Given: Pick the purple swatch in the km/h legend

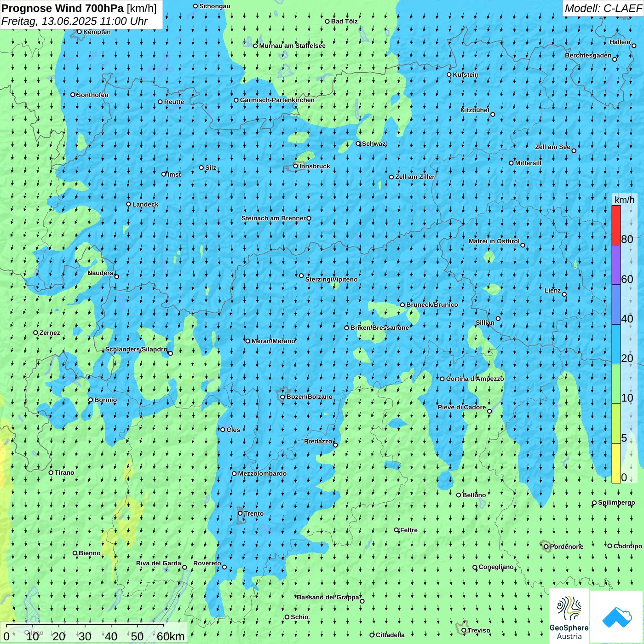Looking at the screenshot, I should click(616, 265).
